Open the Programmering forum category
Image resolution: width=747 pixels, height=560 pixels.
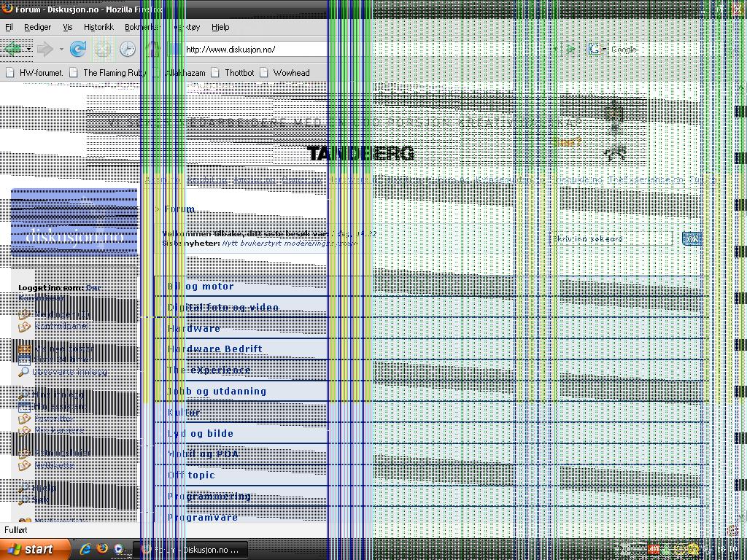pyautogui.click(x=209, y=496)
